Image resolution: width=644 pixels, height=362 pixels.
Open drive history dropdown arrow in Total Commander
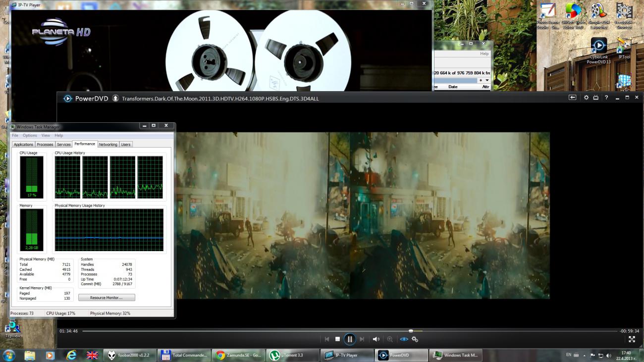click(x=487, y=80)
